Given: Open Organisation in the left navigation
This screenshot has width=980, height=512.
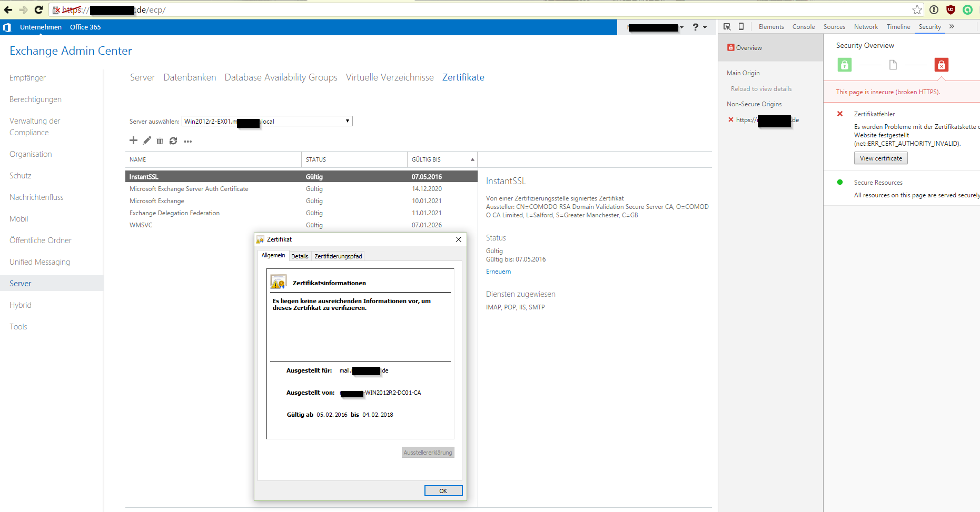Looking at the screenshot, I should 31,154.
